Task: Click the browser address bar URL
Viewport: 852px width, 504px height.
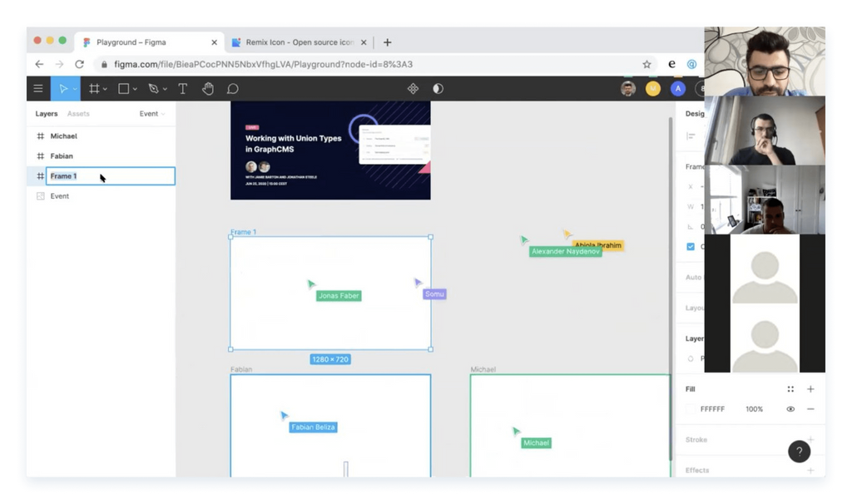Action: pyautogui.click(x=263, y=64)
